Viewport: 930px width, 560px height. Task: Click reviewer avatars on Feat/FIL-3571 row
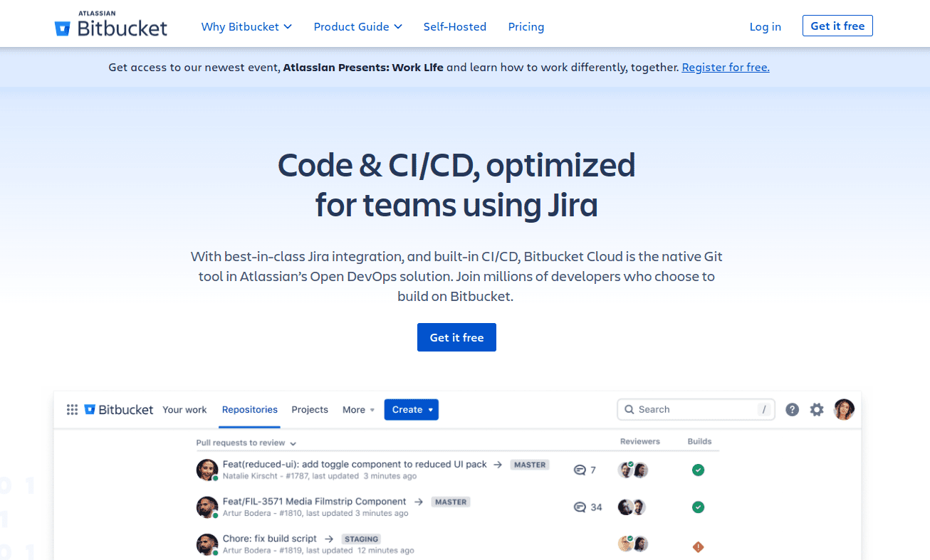tap(632, 507)
